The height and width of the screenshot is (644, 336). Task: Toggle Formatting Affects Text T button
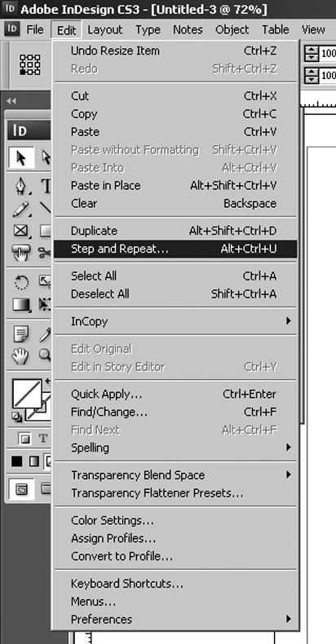pyautogui.click(x=42, y=439)
